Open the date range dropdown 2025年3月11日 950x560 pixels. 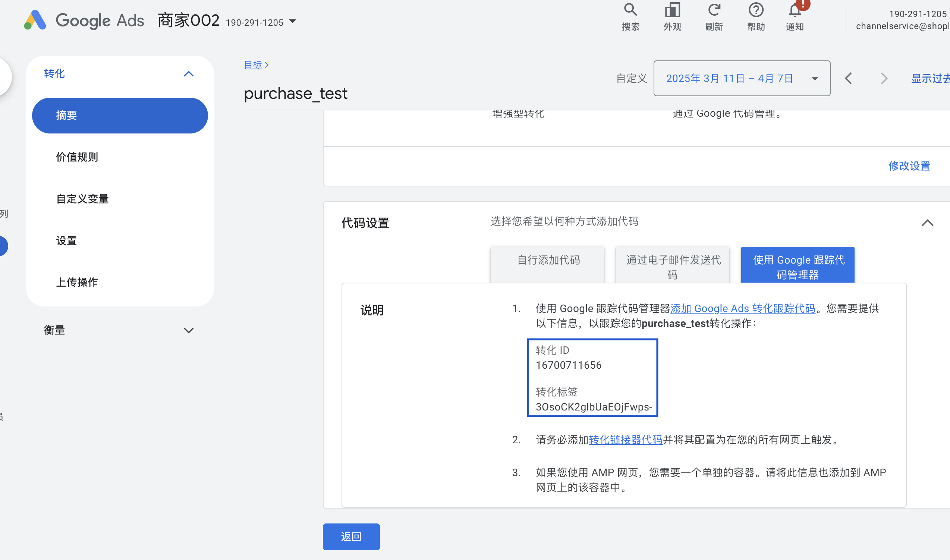click(x=742, y=79)
